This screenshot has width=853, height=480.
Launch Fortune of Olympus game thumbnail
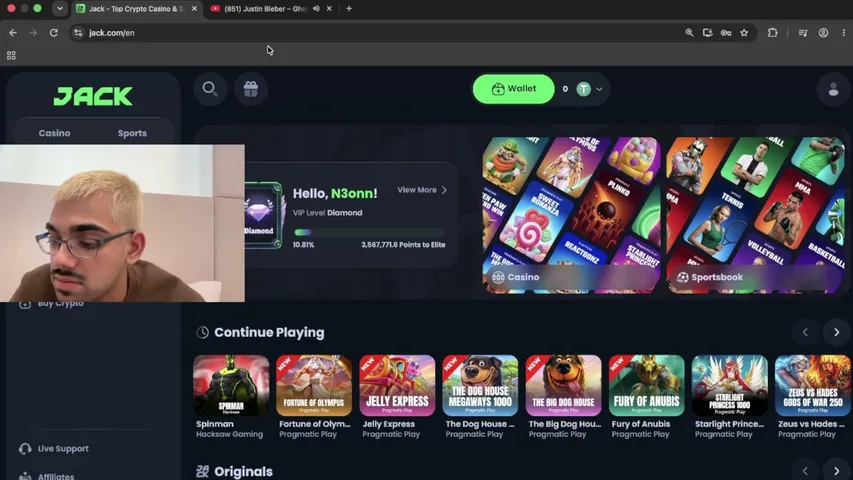point(314,385)
